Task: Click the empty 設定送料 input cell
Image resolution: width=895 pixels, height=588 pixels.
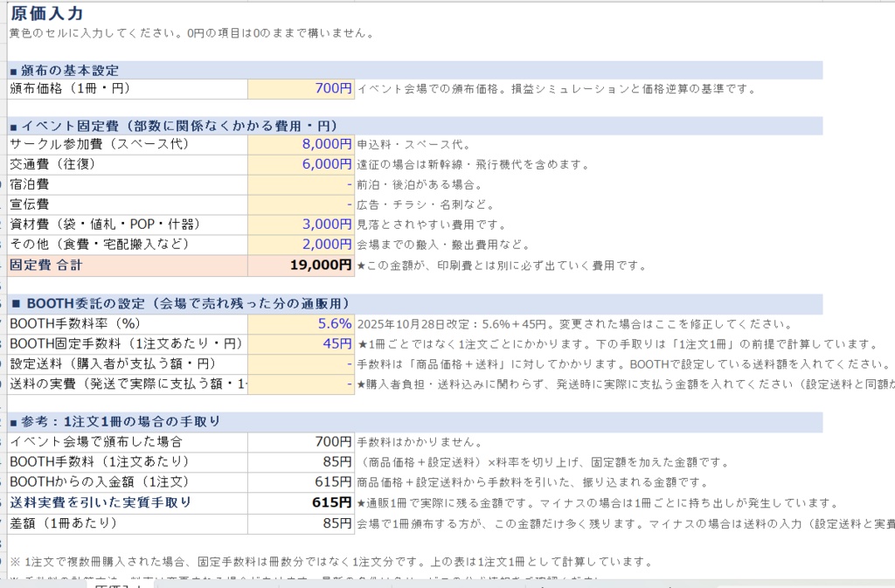Action: 301,363
